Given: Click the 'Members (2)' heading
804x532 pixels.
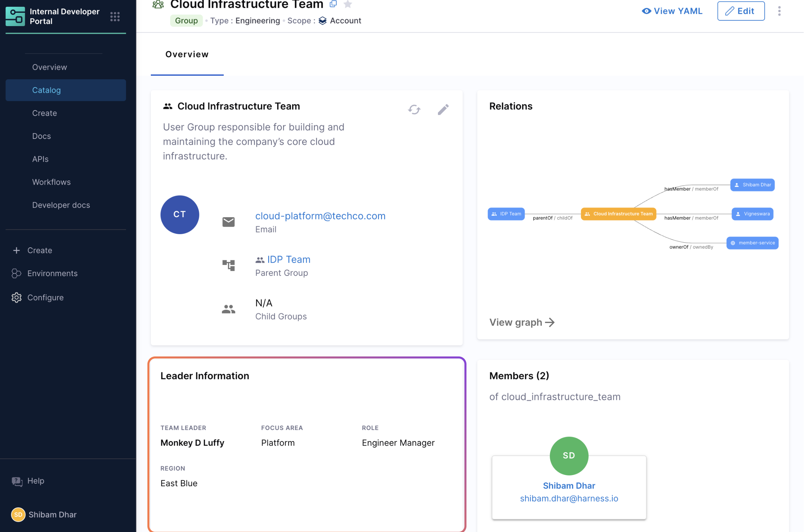Looking at the screenshot, I should pyautogui.click(x=519, y=376).
